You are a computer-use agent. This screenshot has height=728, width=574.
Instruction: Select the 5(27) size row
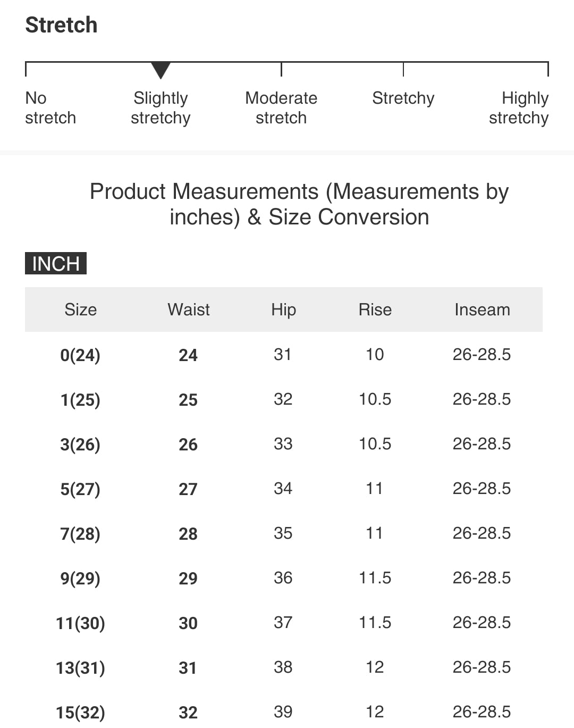[284, 489]
